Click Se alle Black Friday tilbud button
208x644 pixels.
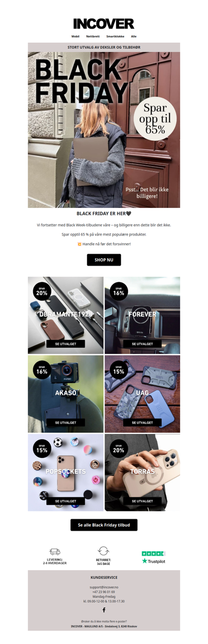click(104, 525)
